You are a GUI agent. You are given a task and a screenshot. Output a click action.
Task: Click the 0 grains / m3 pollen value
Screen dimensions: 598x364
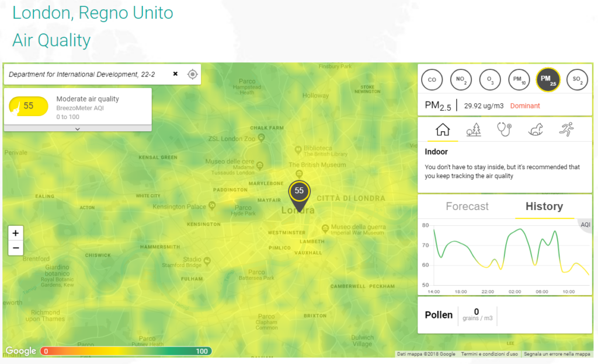[477, 314]
